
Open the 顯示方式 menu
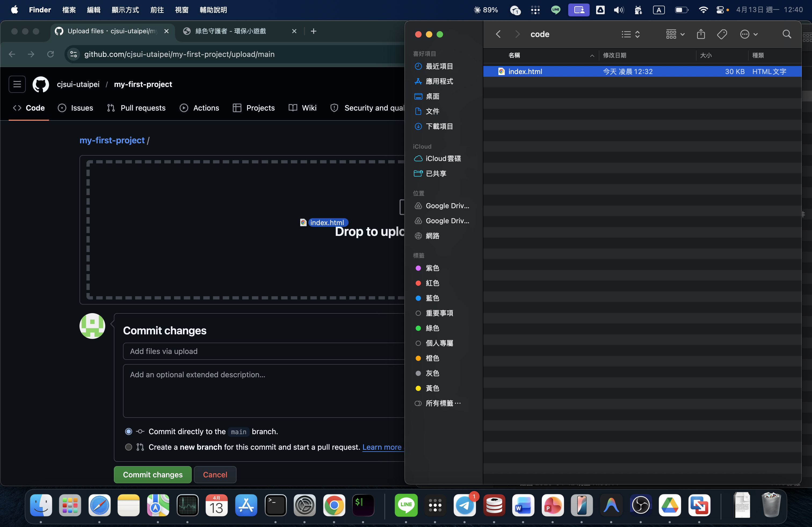pyautogui.click(x=125, y=10)
